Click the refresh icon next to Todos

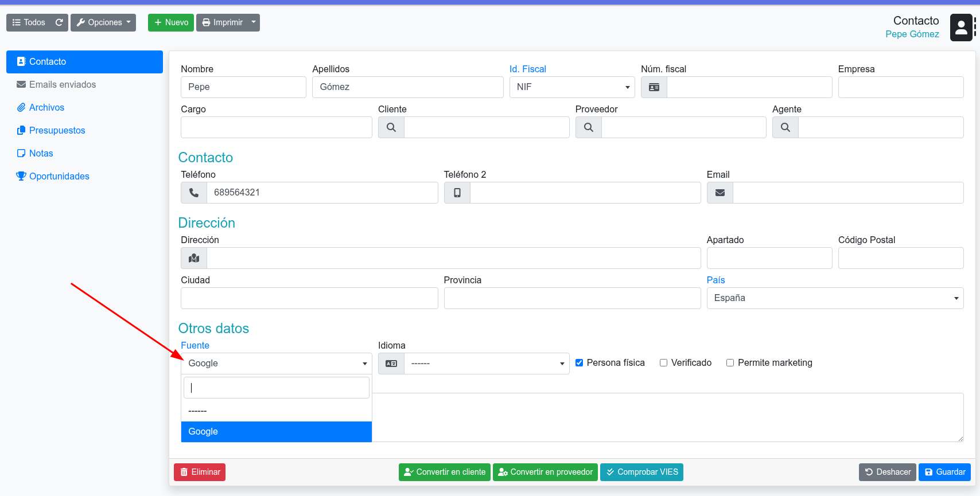[59, 22]
